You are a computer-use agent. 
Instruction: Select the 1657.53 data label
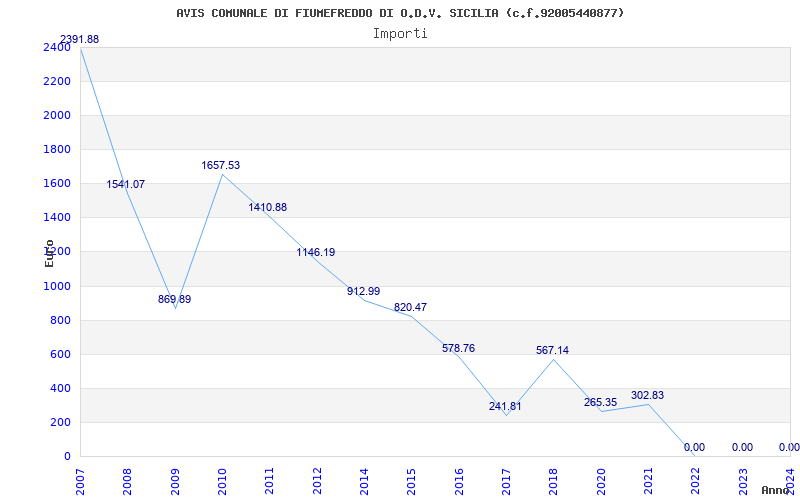220,165
